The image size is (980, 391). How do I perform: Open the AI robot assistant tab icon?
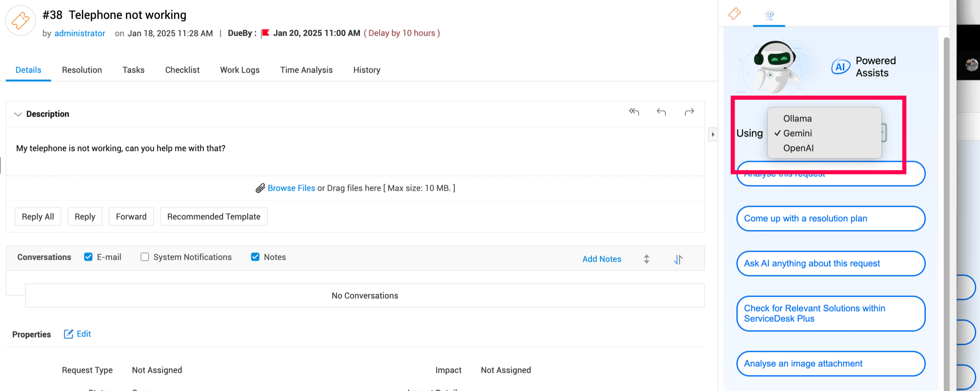(769, 15)
